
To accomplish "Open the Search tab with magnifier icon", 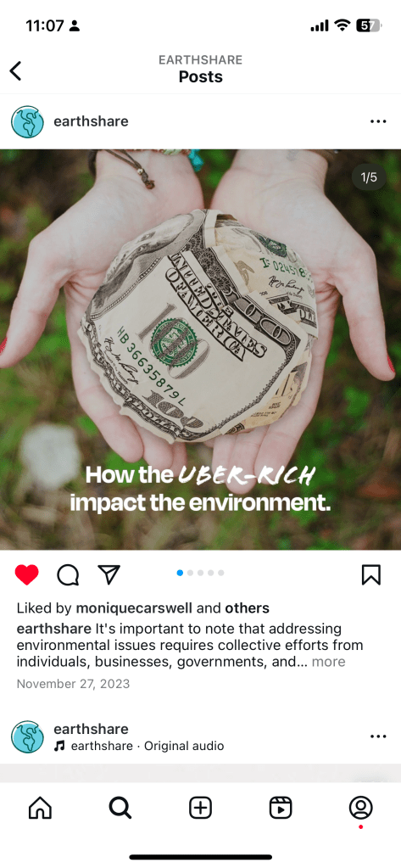I will (120, 809).
